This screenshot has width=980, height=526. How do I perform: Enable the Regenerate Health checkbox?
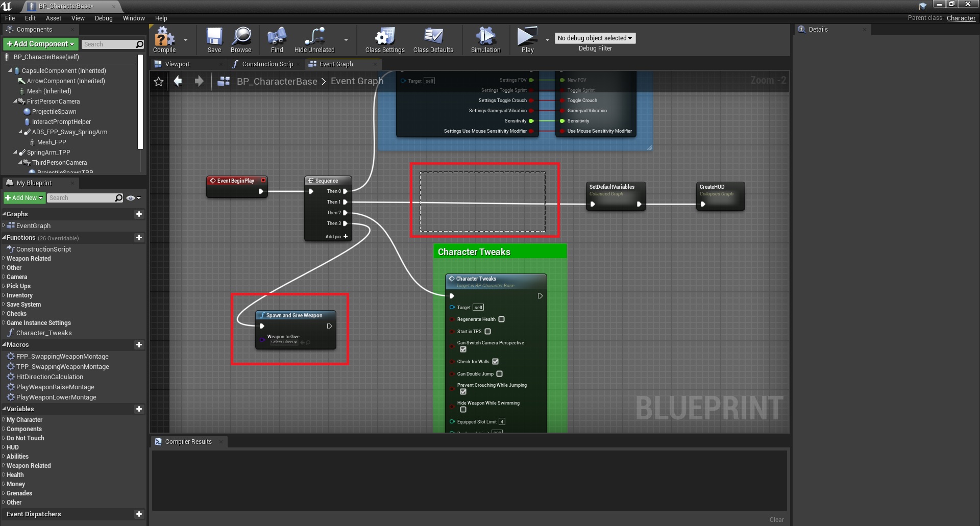501,319
